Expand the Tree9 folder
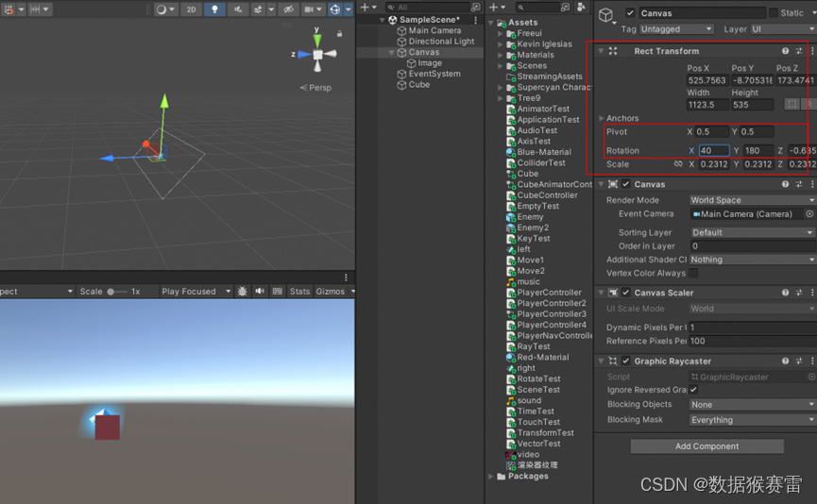This screenshot has width=817, height=504. click(x=501, y=98)
